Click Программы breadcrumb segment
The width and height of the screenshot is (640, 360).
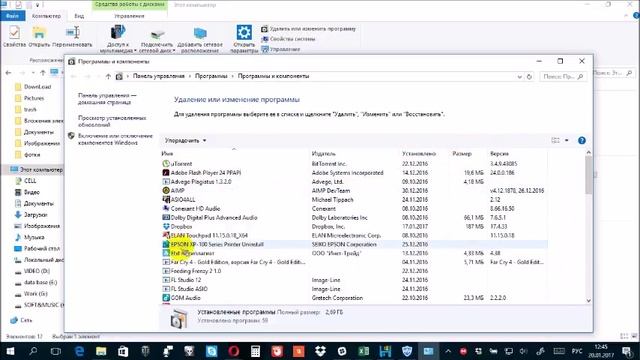pos(211,76)
